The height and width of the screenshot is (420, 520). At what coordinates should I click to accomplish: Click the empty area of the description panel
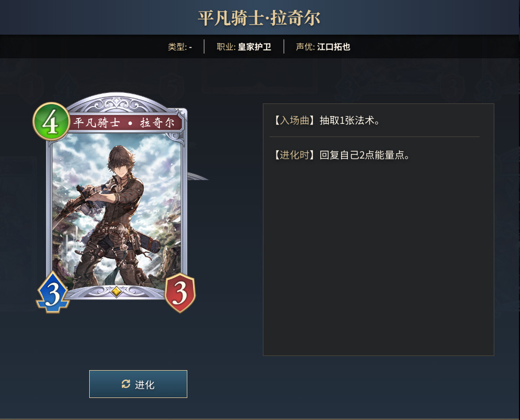(x=378, y=259)
